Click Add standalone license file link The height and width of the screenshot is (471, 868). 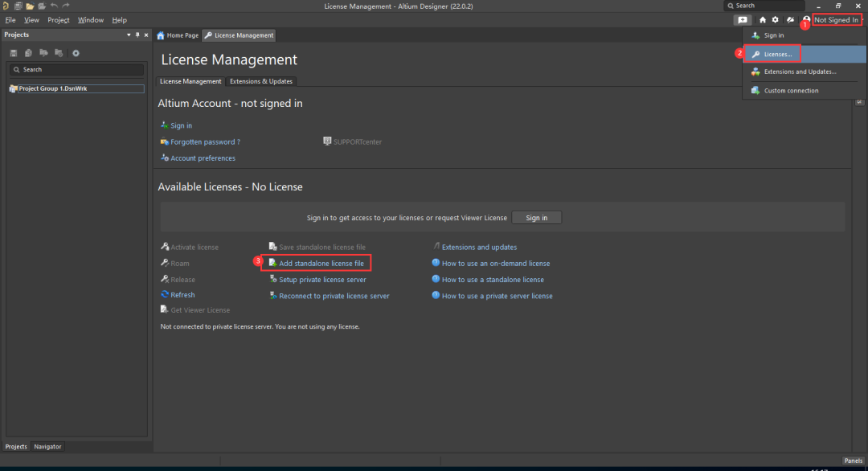coord(321,264)
